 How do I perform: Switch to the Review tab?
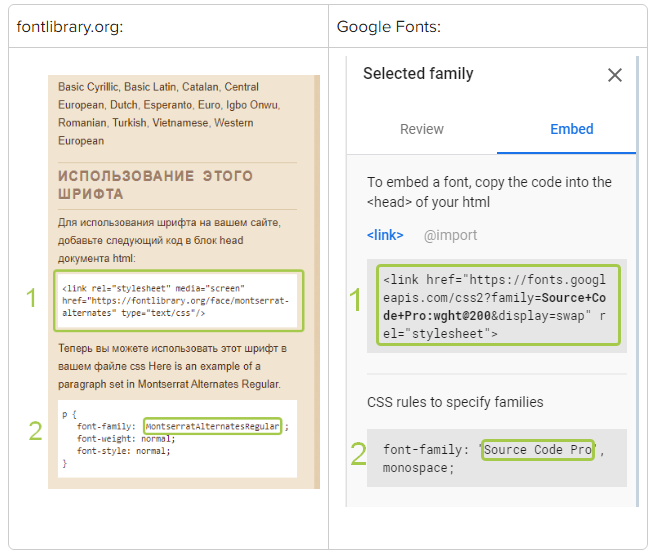click(x=422, y=129)
